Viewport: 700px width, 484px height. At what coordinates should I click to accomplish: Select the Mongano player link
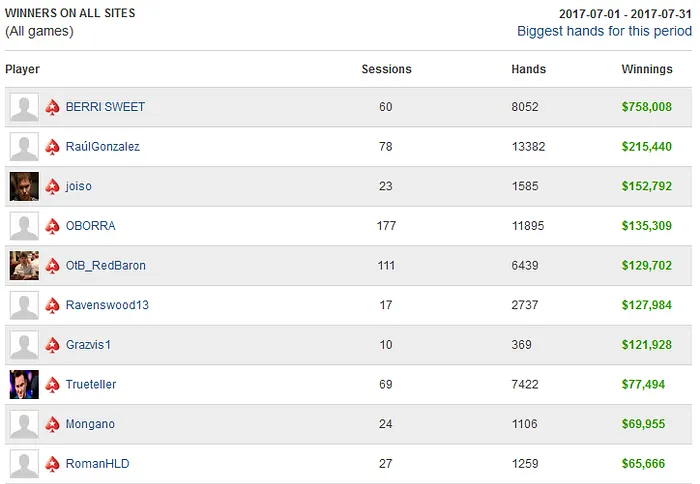coord(90,424)
